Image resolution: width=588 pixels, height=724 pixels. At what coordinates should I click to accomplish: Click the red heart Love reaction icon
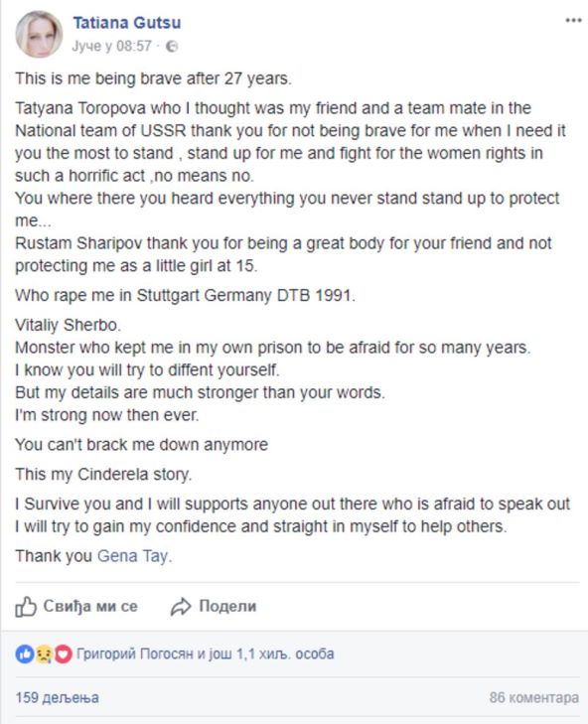pyautogui.click(x=63, y=653)
